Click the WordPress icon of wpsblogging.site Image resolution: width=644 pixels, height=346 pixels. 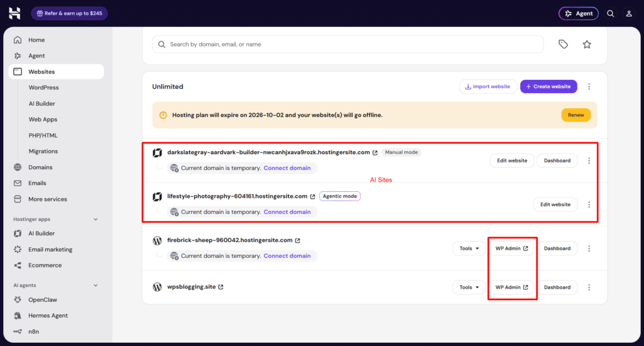pos(157,287)
